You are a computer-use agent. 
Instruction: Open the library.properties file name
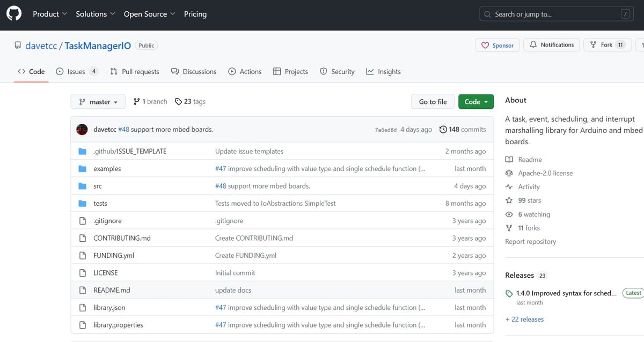click(x=118, y=325)
